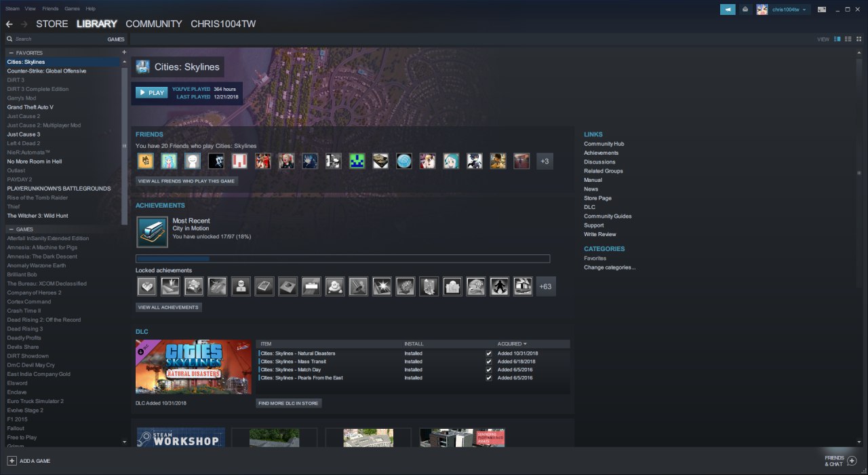Viewport: 868px width, 475px height.
Task: Go to the Store tab
Action: click(52, 24)
